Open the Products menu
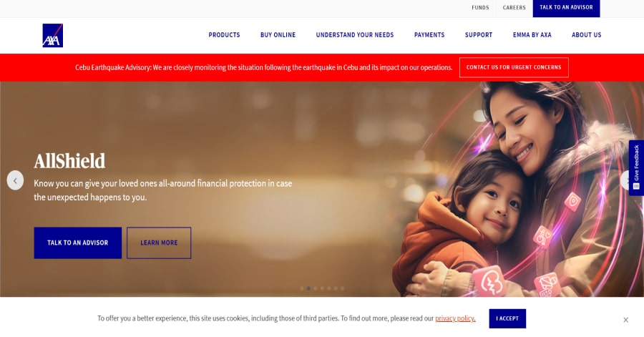This screenshot has height=337, width=644. pos(224,35)
